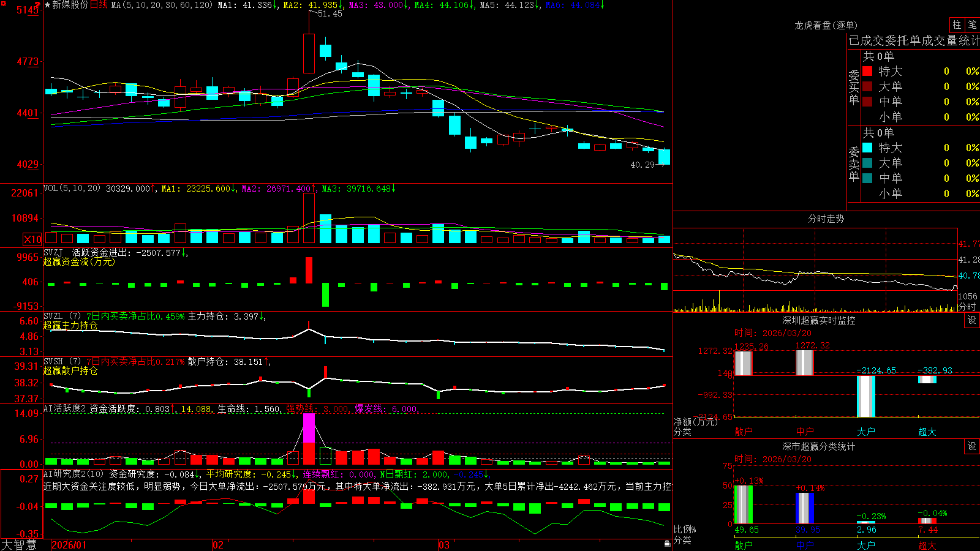Click the red 特大 buy order swatch

click(867, 71)
